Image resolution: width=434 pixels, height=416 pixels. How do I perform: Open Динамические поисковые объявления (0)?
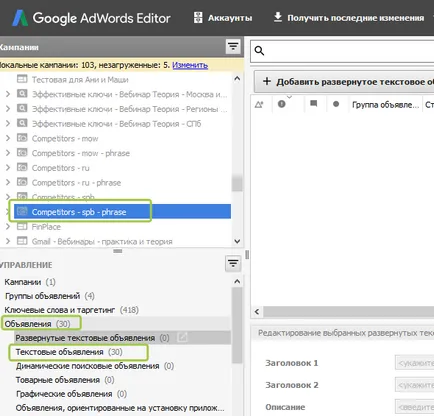(95, 366)
